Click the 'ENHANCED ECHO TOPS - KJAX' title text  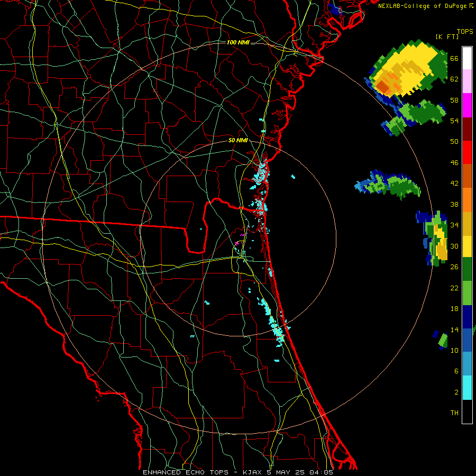click(x=204, y=472)
